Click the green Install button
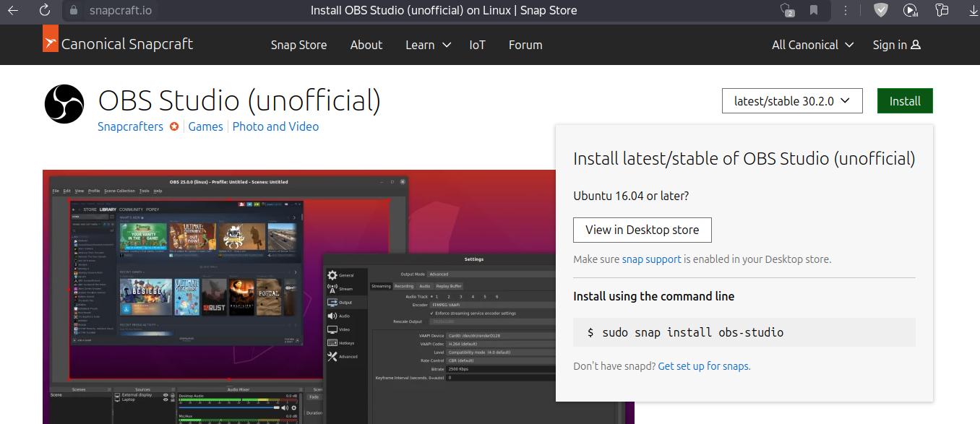This screenshot has width=980, height=424. click(905, 101)
